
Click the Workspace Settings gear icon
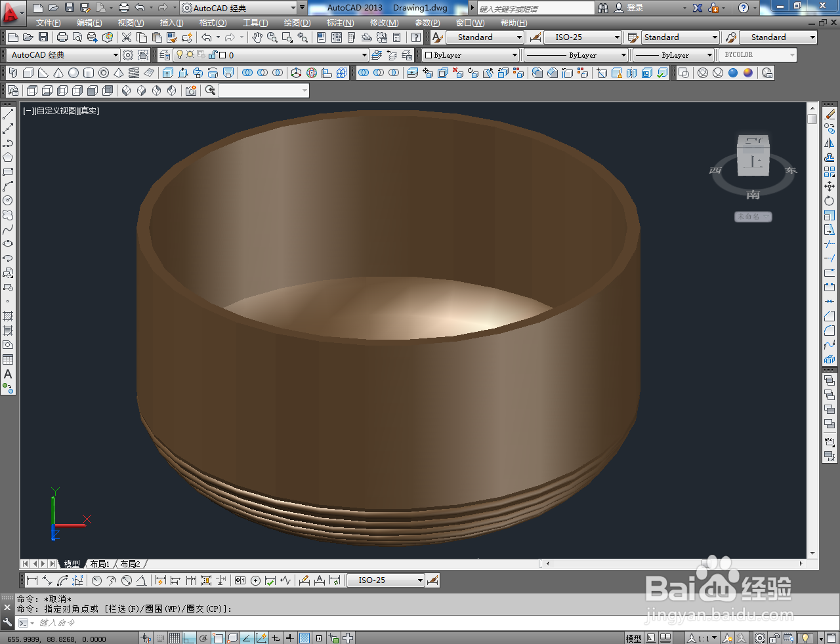[128, 55]
